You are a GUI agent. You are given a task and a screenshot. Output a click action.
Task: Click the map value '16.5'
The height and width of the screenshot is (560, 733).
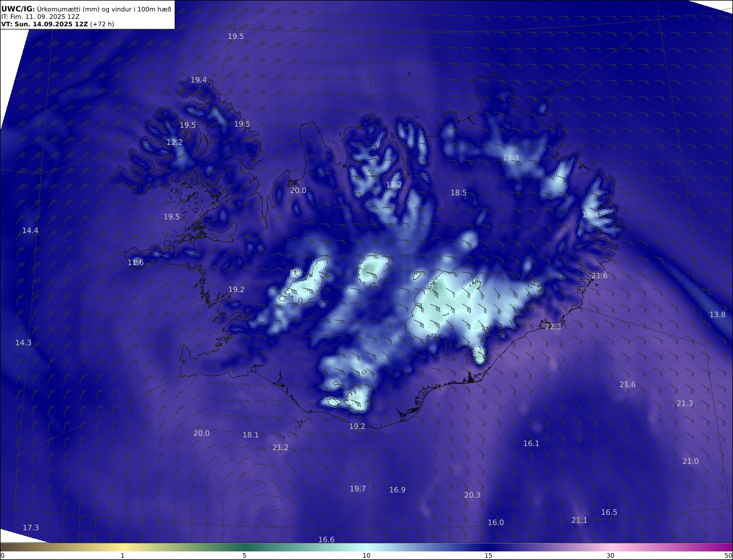coord(609,512)
